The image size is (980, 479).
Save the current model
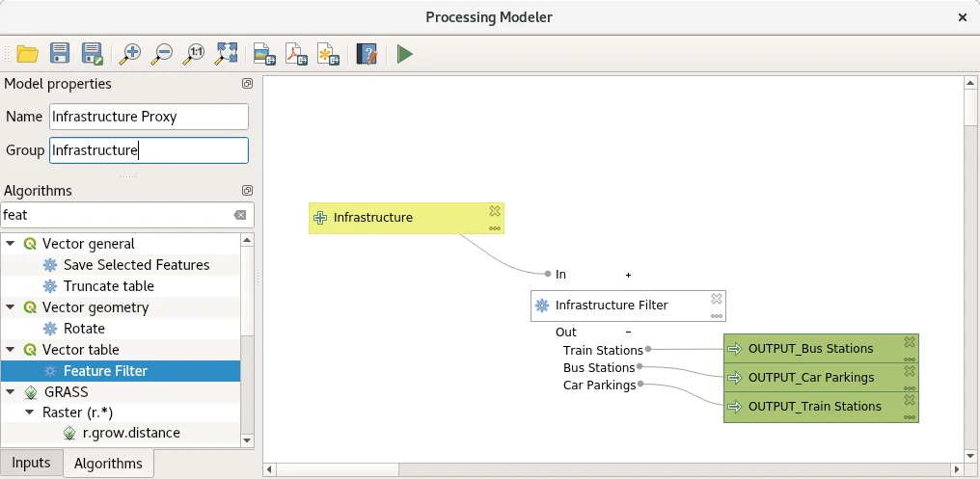(60, 54)
